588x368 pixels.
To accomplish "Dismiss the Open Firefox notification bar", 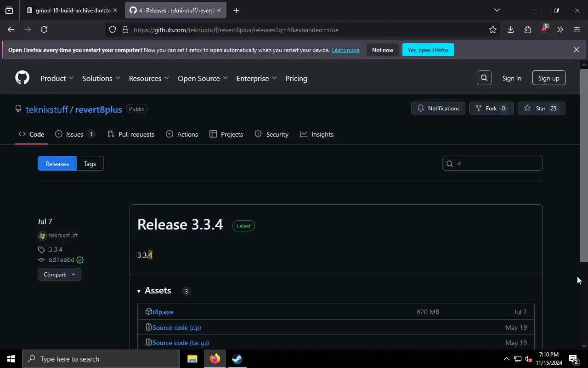I will [576, 50].
